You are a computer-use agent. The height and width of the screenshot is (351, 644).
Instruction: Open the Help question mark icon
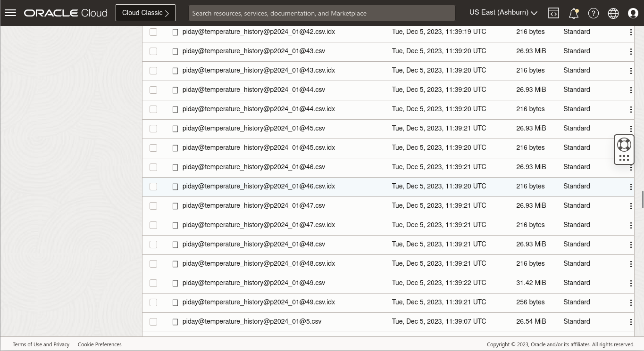tap(593, 13)
